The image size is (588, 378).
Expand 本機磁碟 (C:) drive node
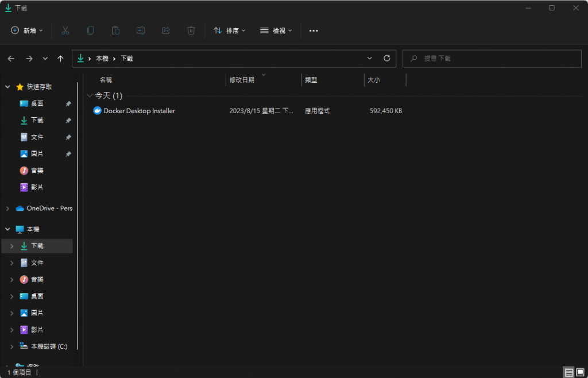click(11, 346)
